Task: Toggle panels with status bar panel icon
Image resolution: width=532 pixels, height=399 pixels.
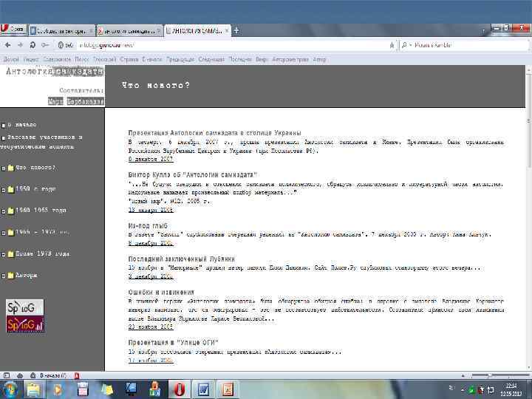Action: click(7, 375)
